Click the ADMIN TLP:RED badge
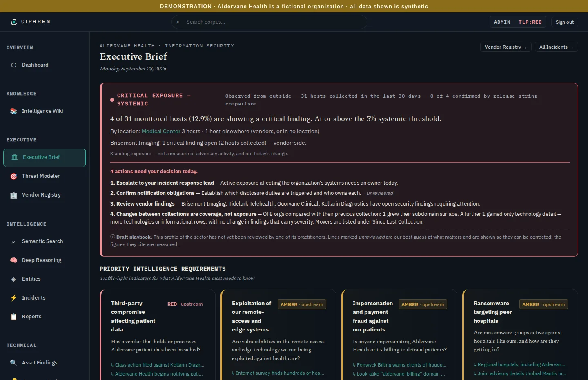Screen dimensions: 588x380 point(518,22)
